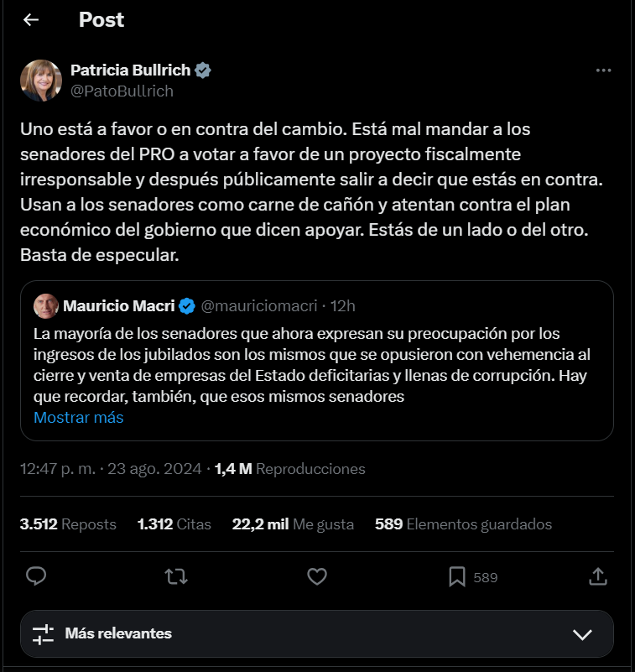Click the Post page title

pos(101,20)
